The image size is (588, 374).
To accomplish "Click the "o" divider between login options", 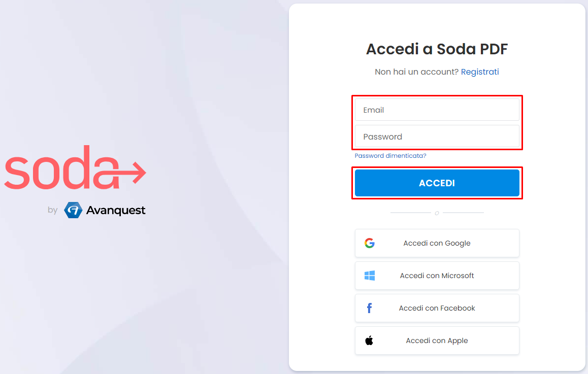I will click(437, 213).
